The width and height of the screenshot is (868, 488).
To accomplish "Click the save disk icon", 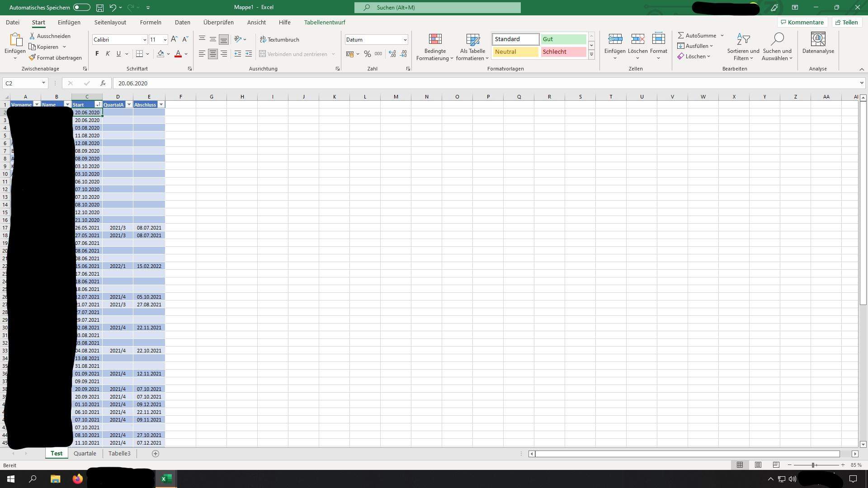I will pos(100,8).
